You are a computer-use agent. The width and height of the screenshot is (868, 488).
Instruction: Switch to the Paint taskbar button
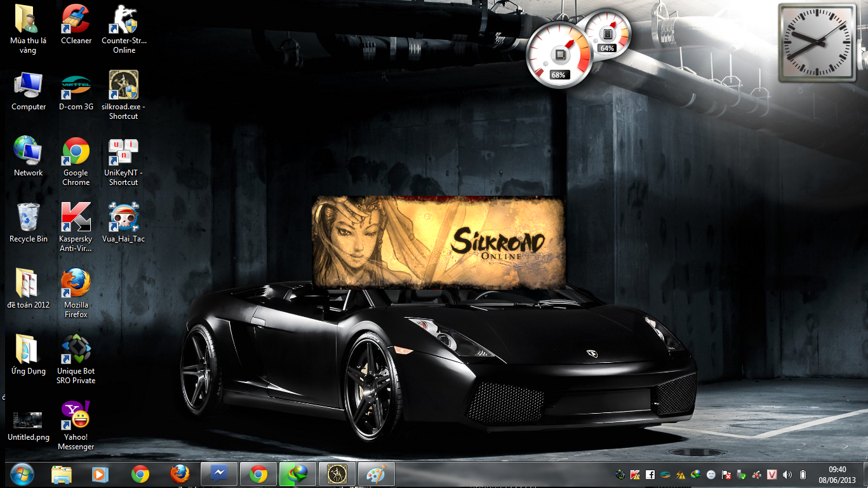376,474
